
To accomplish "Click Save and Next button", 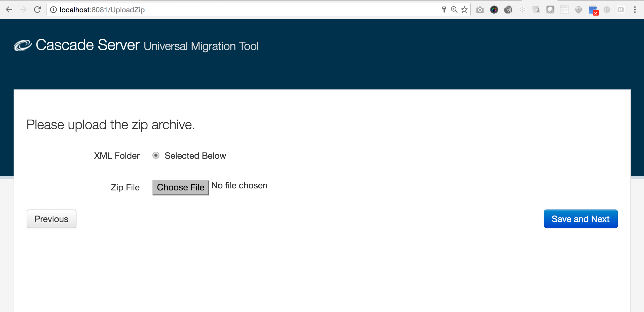I will [581, 219].
